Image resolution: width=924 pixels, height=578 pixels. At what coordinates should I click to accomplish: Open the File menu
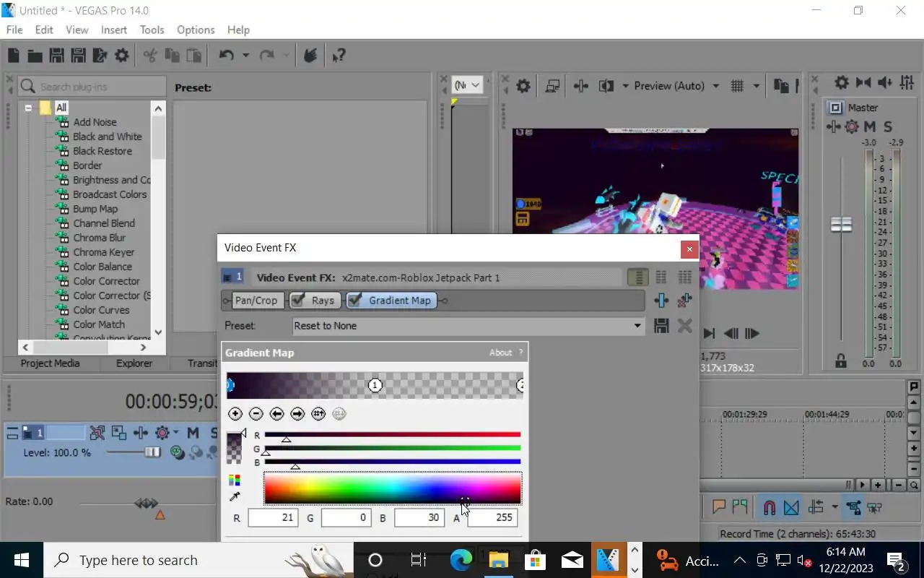pyautogui.click(x=14, y=30)
